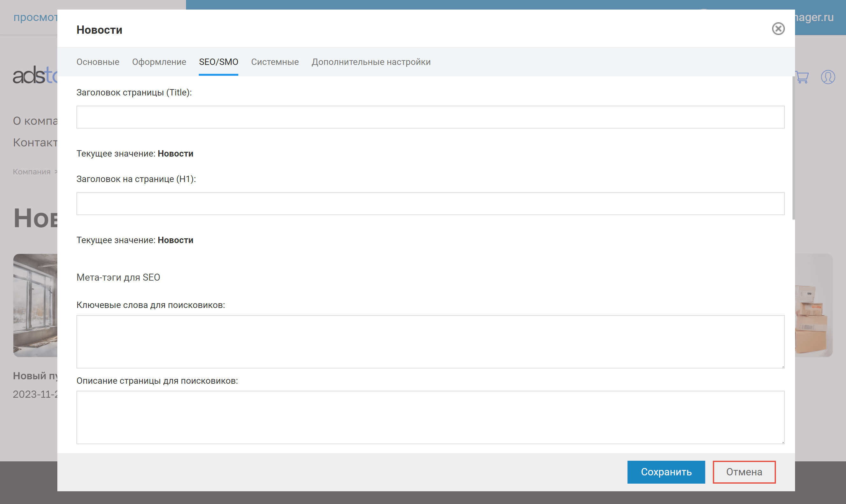Switch to the Системные tab

tap(275, 62)
